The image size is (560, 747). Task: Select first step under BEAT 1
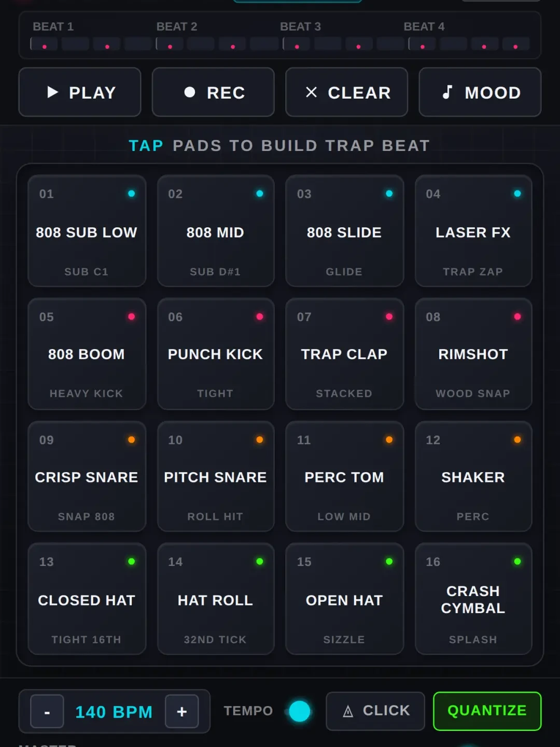click(x=44, y=44)
